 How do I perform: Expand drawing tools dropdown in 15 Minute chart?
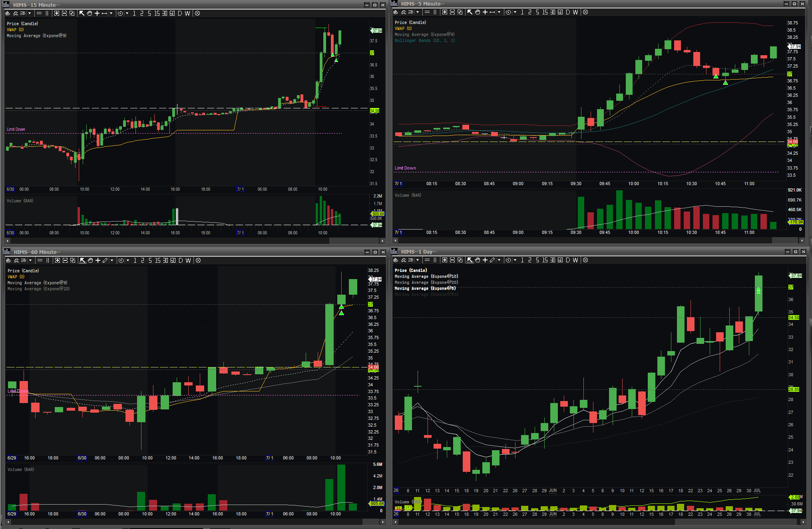coord(111,13)
